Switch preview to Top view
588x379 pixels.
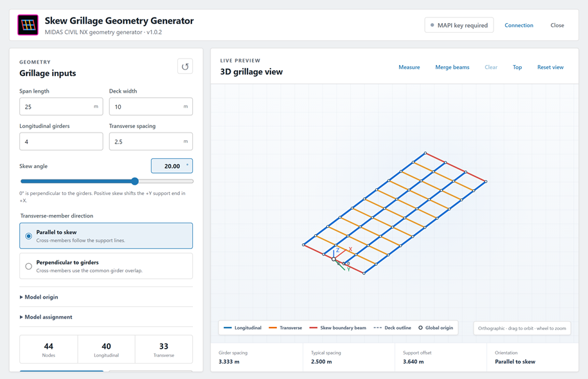517,67
